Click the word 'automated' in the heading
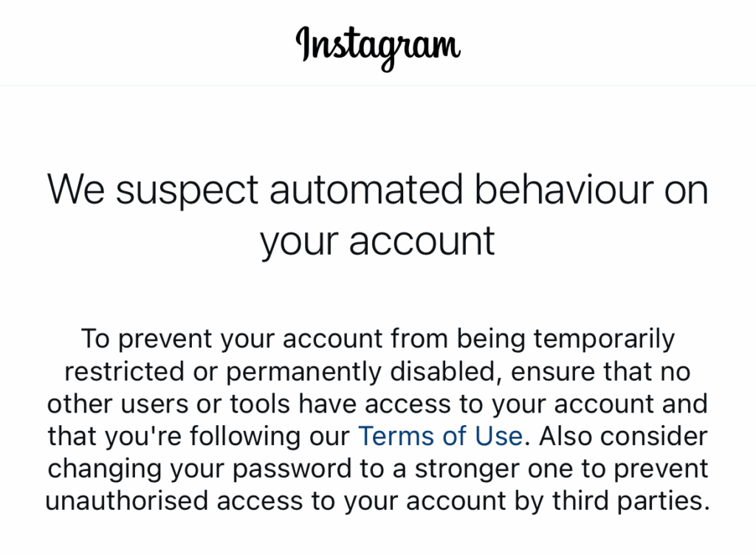This screenshot has height=555, width=756. click(366, 190)
